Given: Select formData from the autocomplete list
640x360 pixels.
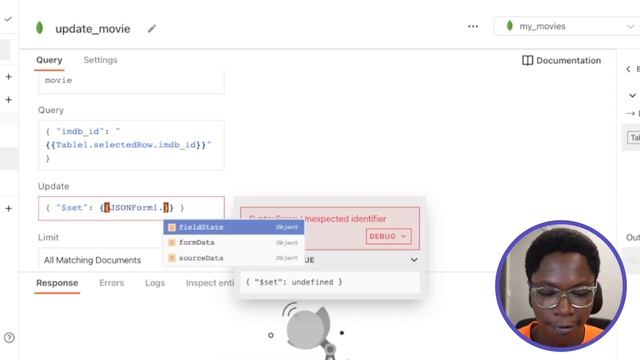Looking at the screenshot, I should pyautogui.click(x=233, y=242).
